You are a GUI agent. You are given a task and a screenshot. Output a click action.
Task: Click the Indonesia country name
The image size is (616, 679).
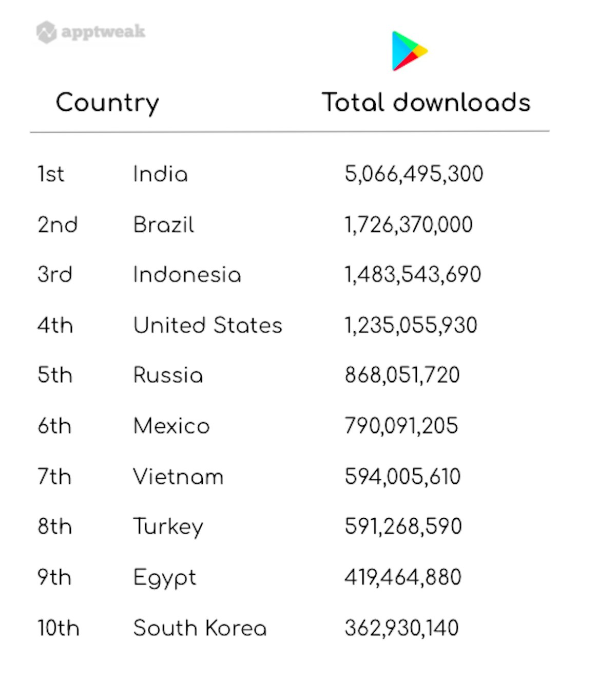(x=187, y=274)
